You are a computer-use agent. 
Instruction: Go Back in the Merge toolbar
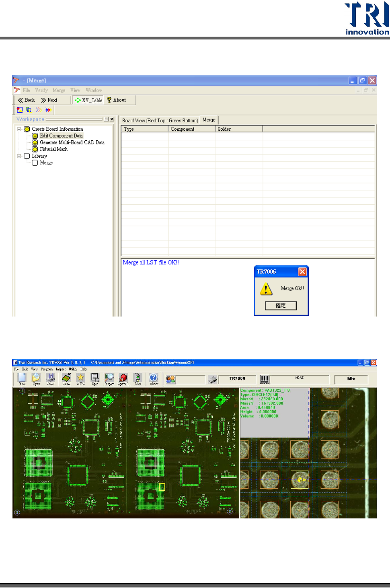tap(27, 100)
